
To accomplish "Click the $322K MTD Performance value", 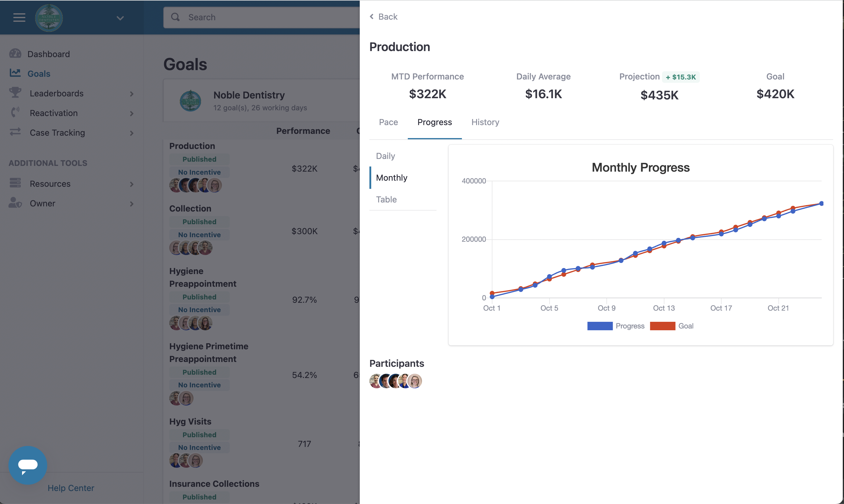I will [427, 94].
